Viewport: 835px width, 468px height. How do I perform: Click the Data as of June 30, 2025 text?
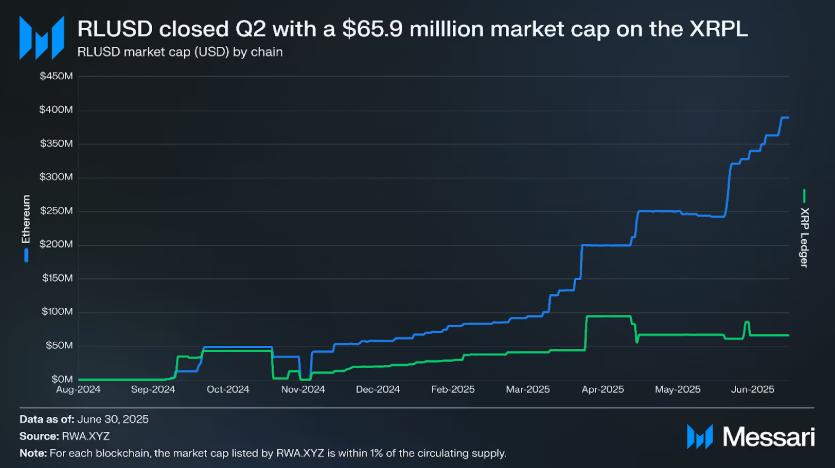(x=84, y=419)
